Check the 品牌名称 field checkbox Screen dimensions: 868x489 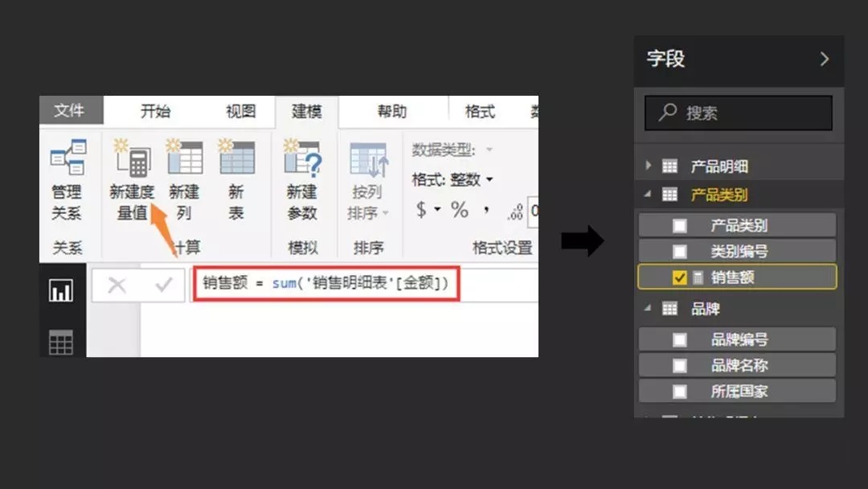679,365
